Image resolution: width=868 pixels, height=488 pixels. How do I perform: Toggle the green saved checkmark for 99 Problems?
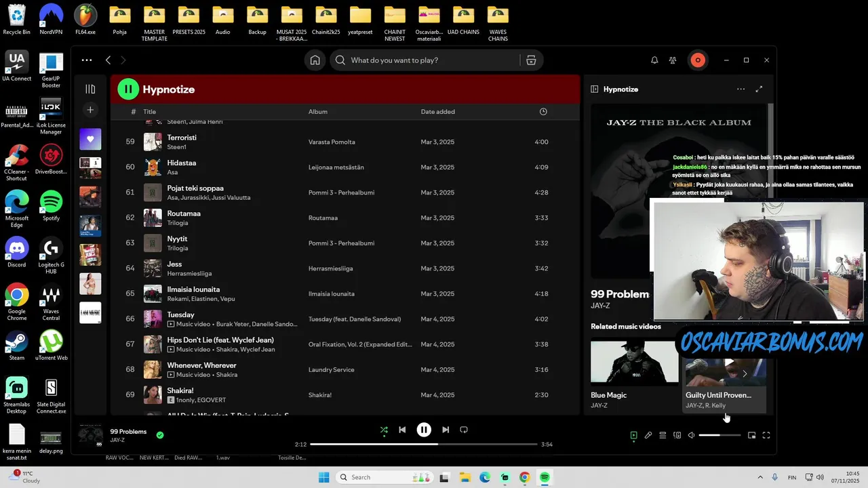point(160,435)
